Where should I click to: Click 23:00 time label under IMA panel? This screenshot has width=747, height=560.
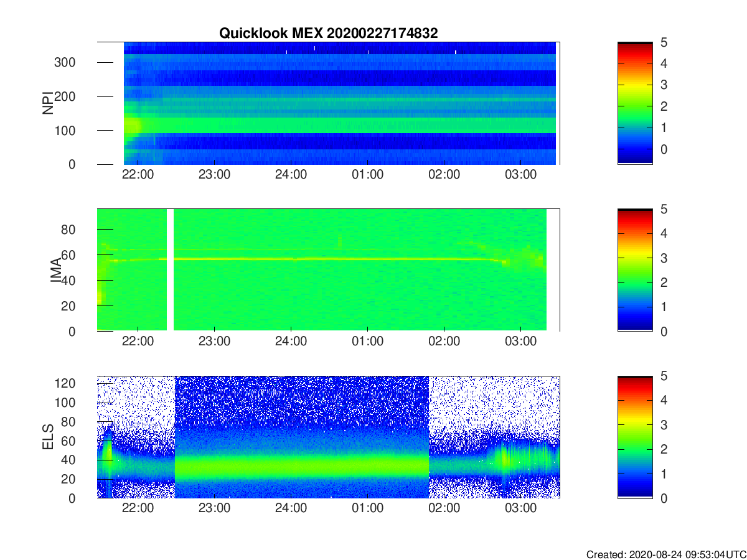click(214, 341)
